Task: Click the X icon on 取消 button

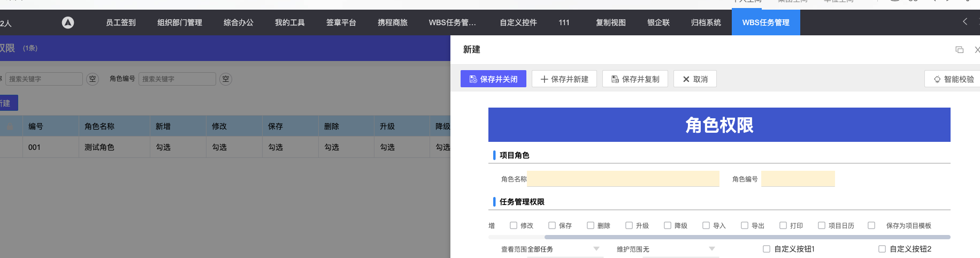Action: coord(686,79)
